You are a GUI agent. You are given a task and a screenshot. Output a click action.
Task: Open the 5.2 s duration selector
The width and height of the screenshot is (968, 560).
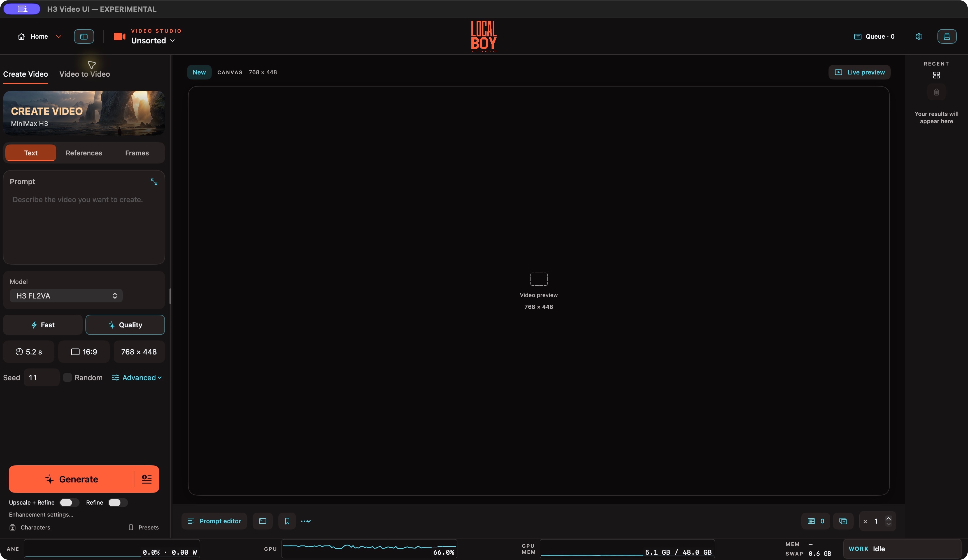[28, 352]
